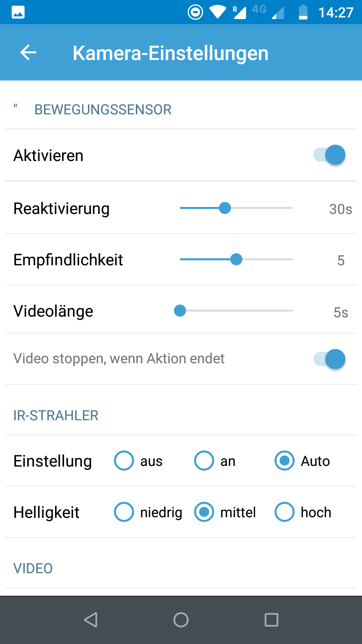Select 'aus' for IR Einstellung
Viewport: 362px width, 644px height.
click(124, 461)
